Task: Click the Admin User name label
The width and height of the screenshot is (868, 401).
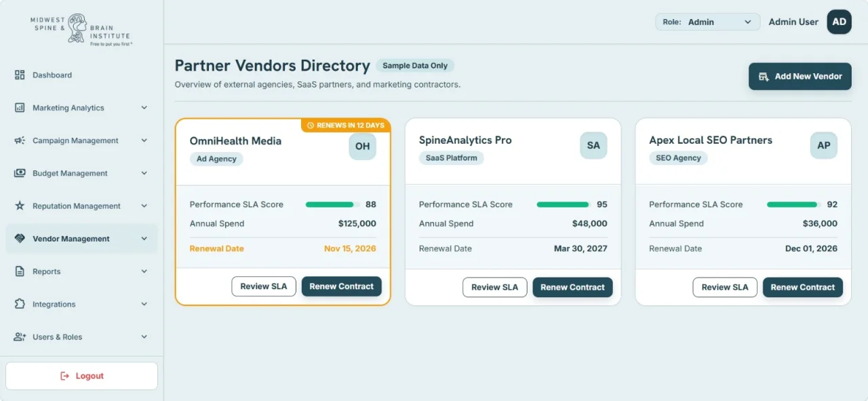Action: pos(793,22)
